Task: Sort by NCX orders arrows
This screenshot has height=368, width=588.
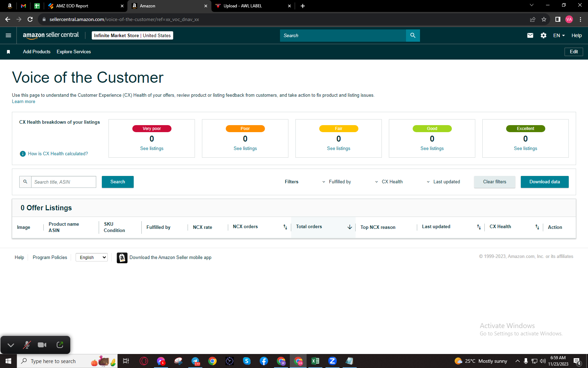Action: point(285,227)
